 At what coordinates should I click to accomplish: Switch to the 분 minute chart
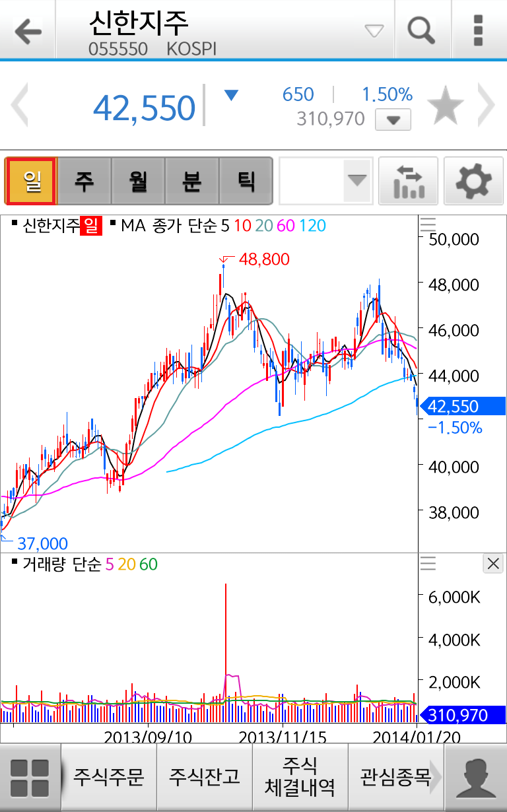(x=191, y=181)
